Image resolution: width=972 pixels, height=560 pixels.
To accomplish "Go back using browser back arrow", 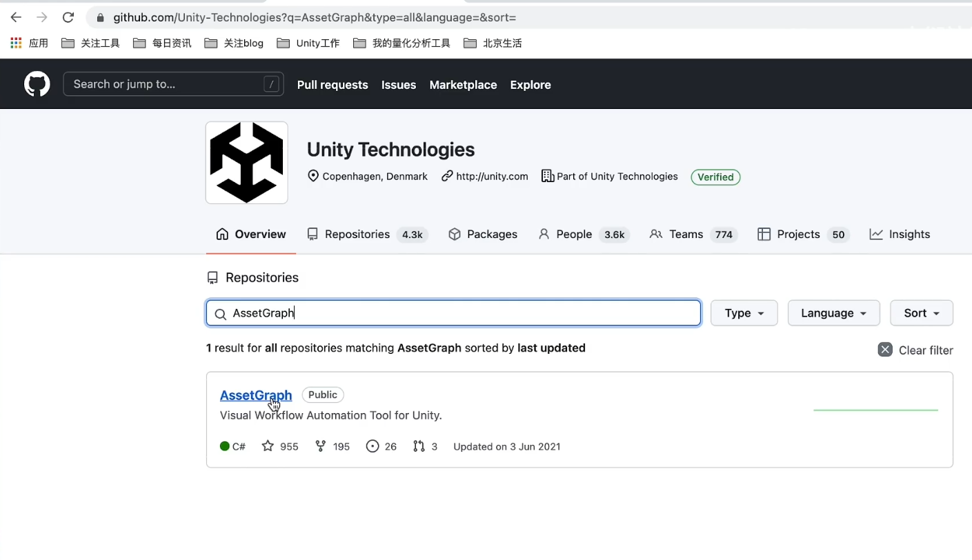I will click(16, 17).
